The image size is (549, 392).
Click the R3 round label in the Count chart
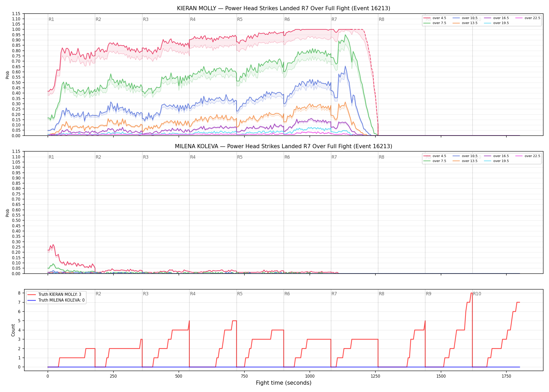[146, 294]
